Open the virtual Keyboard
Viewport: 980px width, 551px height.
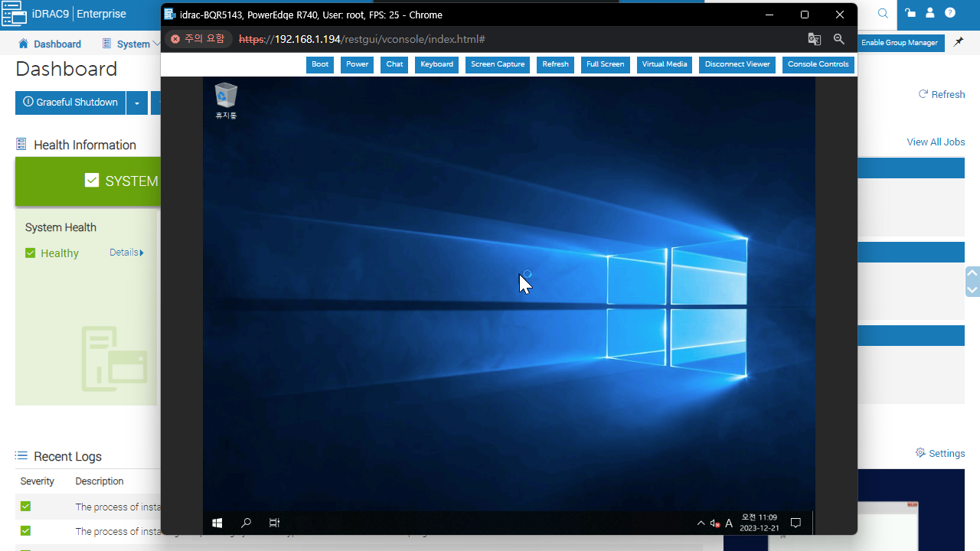(436, 64)
